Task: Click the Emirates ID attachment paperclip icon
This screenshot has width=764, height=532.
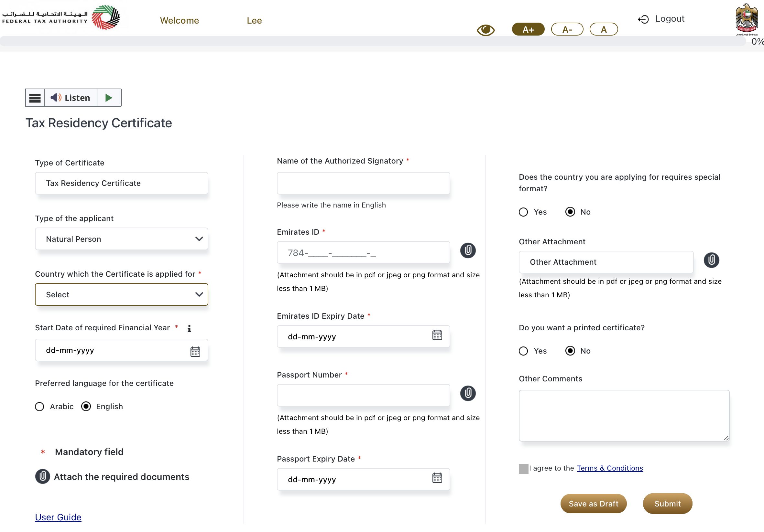Action: coord(467,250)
